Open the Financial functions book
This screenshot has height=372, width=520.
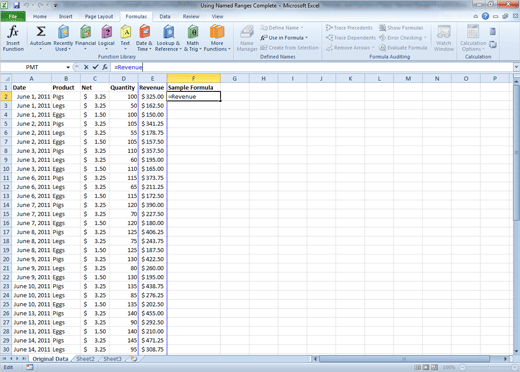tap(85, 38)
